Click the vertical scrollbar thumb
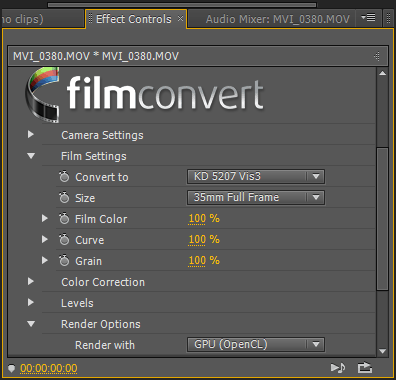The image size is (396, 380). coord(382,219)
